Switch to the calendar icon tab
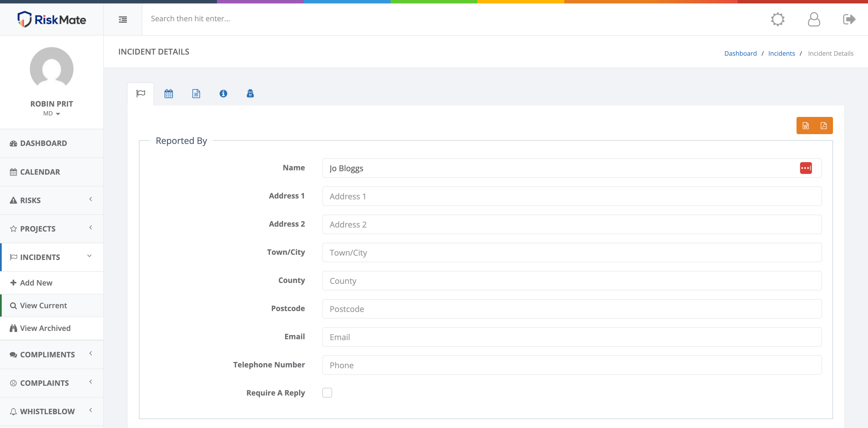The image size is (868, 428). pos(168,93)
